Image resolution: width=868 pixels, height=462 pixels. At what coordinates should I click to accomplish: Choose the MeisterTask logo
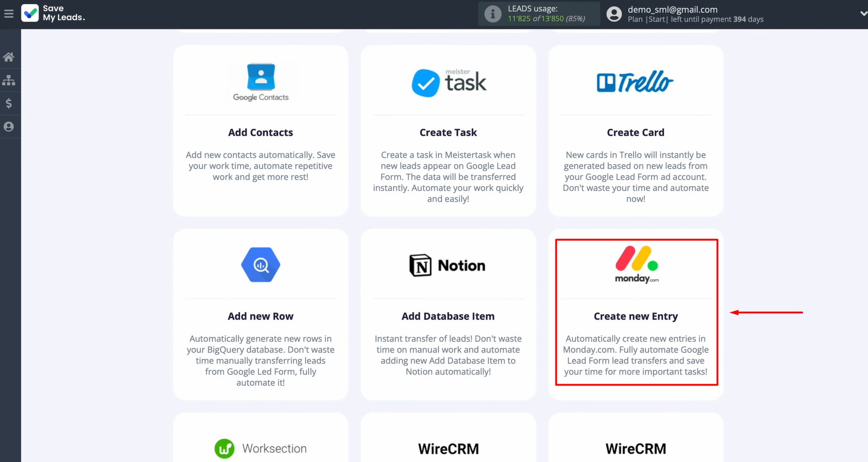pos(448,82)
